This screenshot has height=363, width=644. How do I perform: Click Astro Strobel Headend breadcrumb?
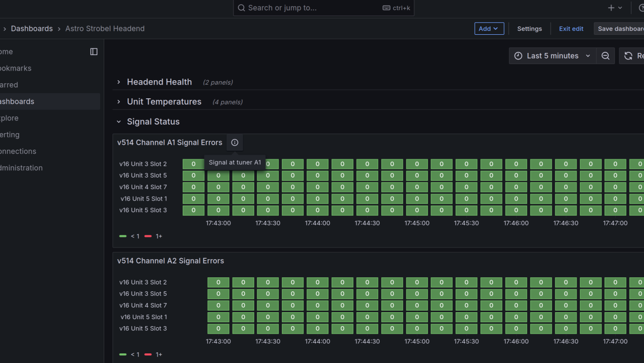[105, 29]
